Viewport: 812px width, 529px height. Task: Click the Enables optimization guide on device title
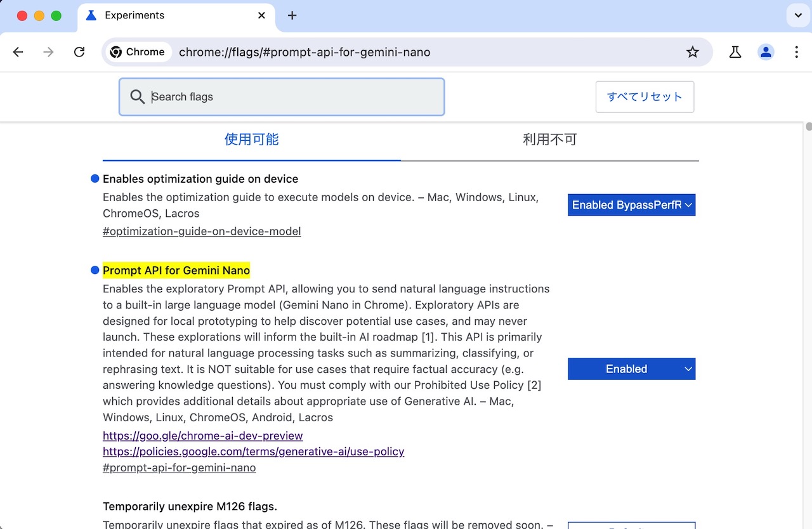click(200, 179)
